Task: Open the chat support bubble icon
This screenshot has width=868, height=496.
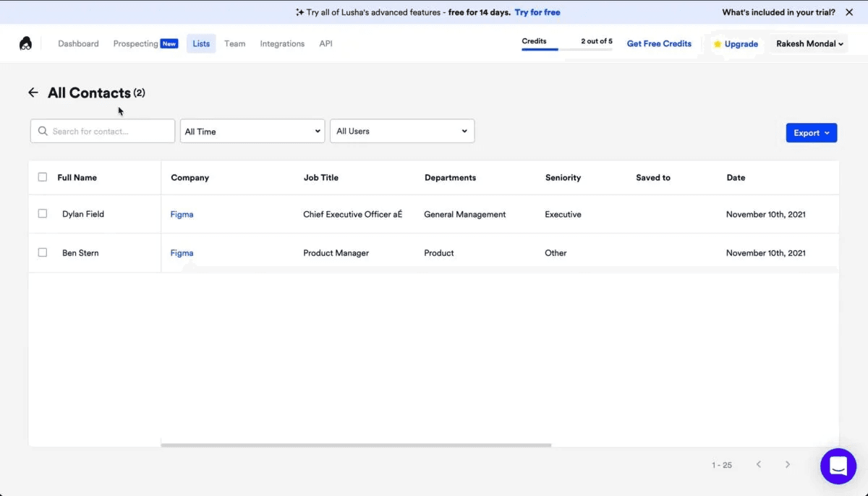Action: coord(838,466)
